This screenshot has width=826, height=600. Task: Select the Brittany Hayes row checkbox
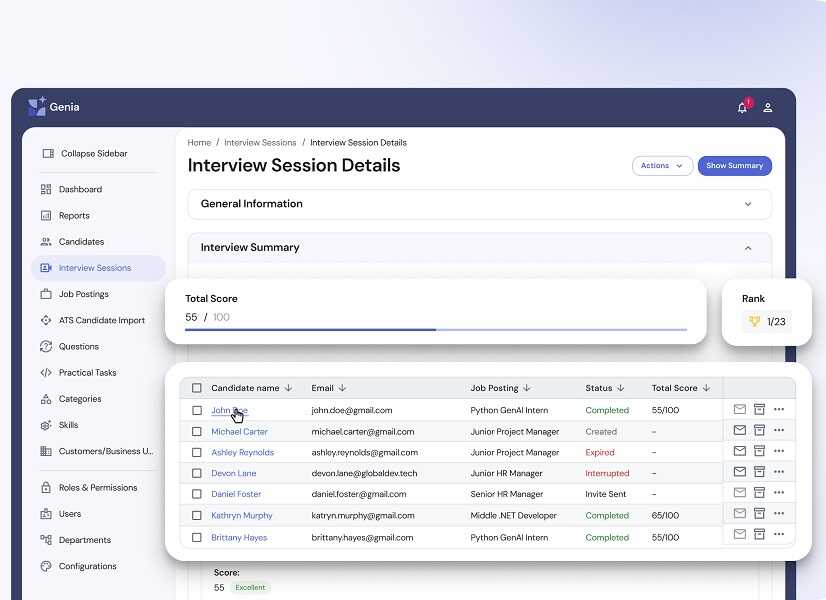(x=197, y=537)
